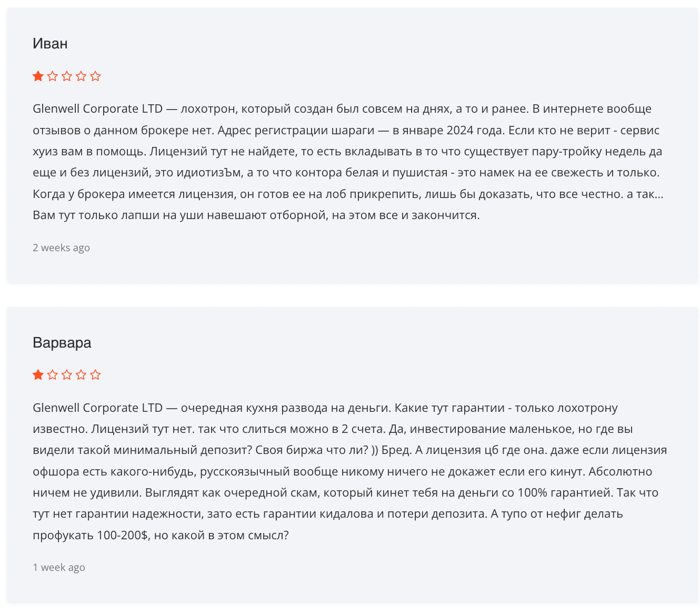Screen dimensions: 700x613
Task: Click the '2 weeks ago' timestamp
Action: coord(61,248)
